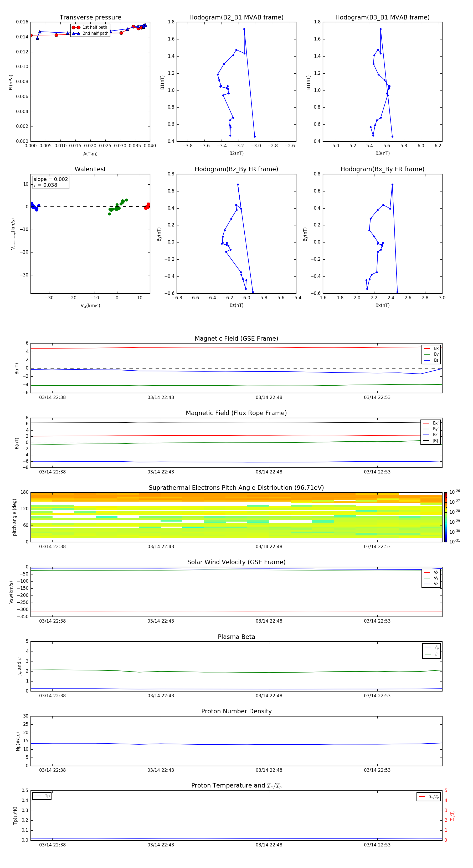The image size is (473, 868).
Task: Select the "Hodogram(B2_B1 MVAB frame)" title
Action: click(x=236, y=18)
